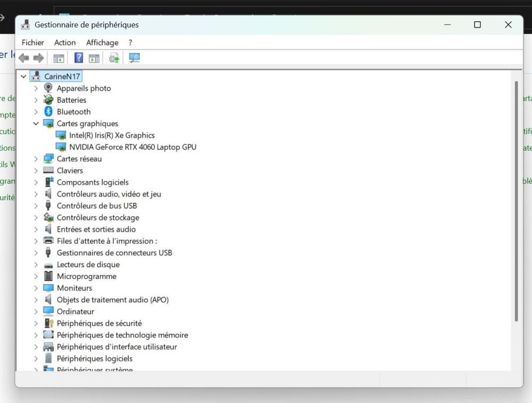Scan for hardware changes monitor icon

click(x=135, y=58)
